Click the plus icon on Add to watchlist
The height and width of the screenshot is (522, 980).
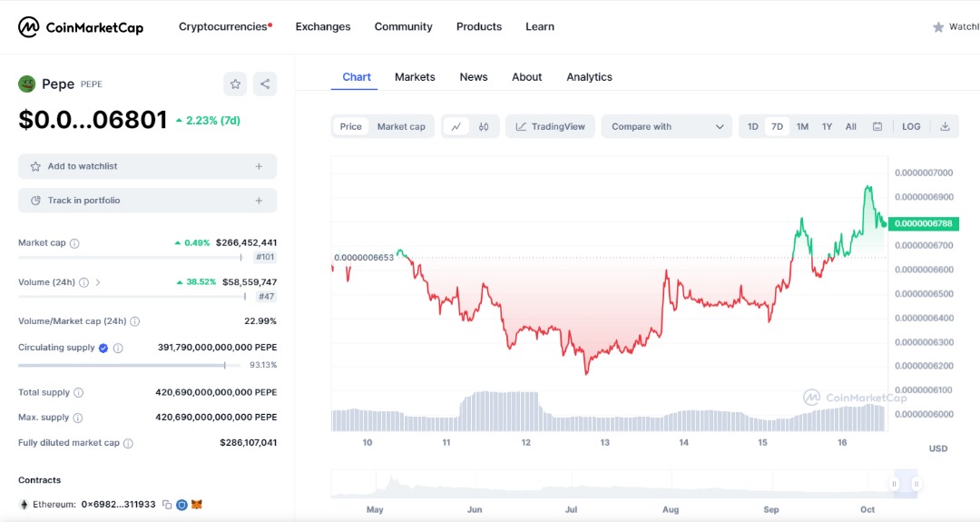click(x=259, y=166)
